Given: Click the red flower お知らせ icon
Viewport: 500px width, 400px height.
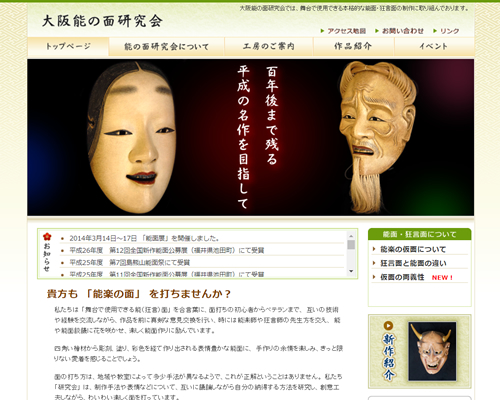Looking at the screenshot, I should point(47,237).
